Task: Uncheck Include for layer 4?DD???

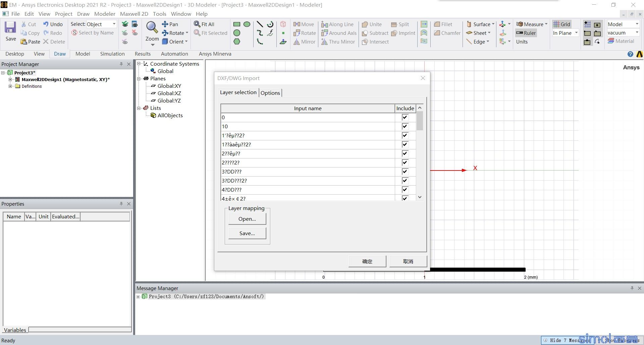Action: (405, 190)
